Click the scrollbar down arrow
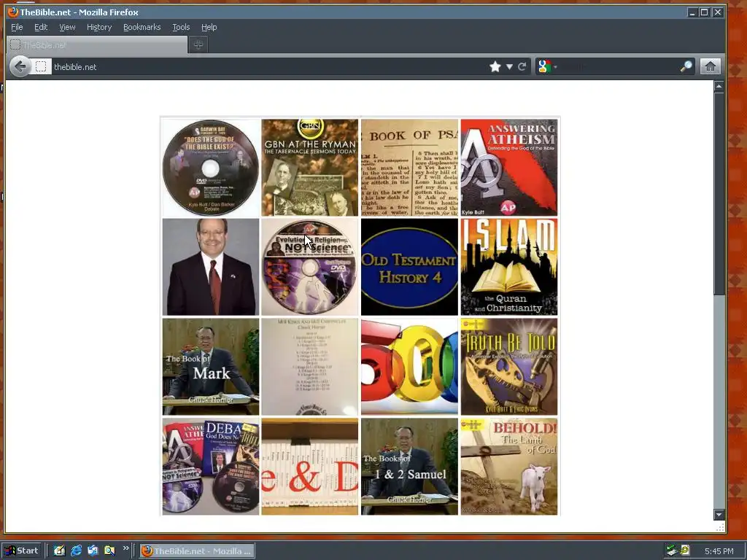Image resolution: width=747 pixels, height=560 pixels. pos(719,514)
